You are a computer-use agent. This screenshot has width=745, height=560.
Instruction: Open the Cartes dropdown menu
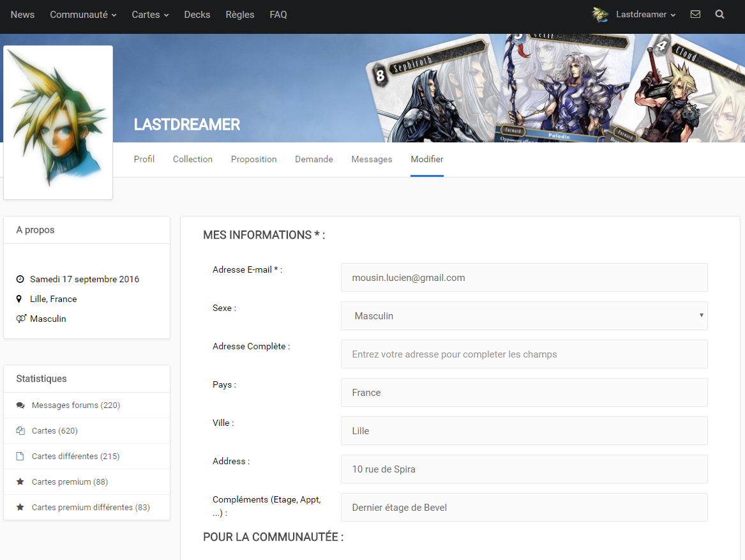[x=150, y=15]
